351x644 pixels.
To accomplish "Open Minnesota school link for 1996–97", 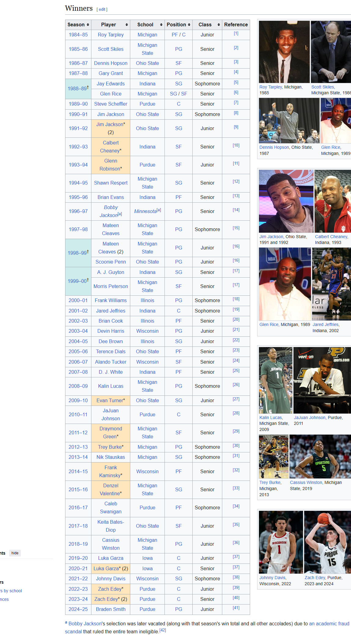I will (x=145, y=212).
